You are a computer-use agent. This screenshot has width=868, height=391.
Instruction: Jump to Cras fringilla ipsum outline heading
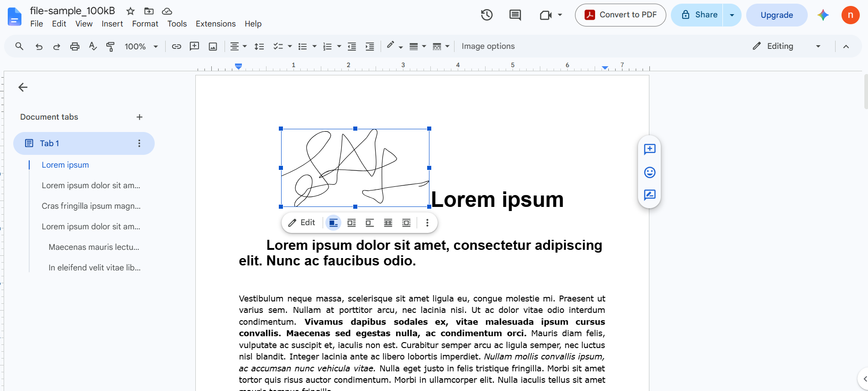pos(91,206)
